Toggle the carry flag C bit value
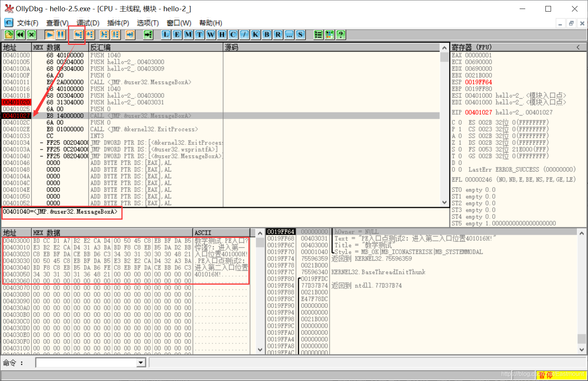The width and height of the screenshot is (588, 381). [x=460, y=123]
